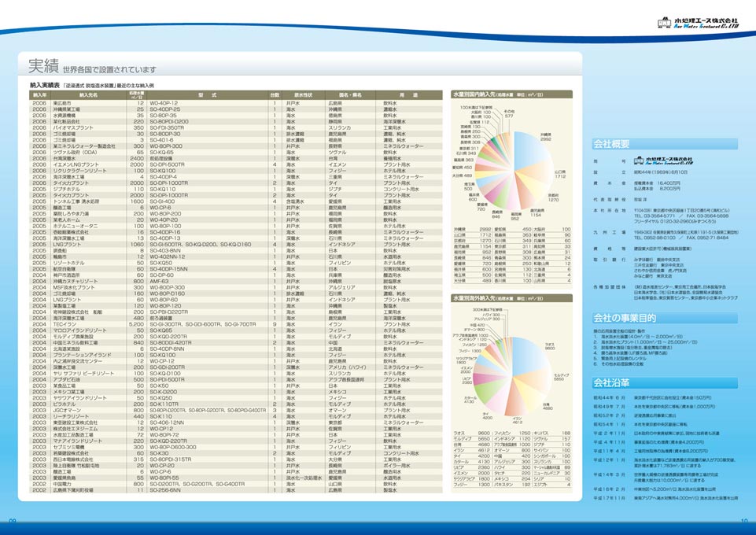756x535 pixels.
Task: Click the 実績 page title
Action: pos(43,66)
